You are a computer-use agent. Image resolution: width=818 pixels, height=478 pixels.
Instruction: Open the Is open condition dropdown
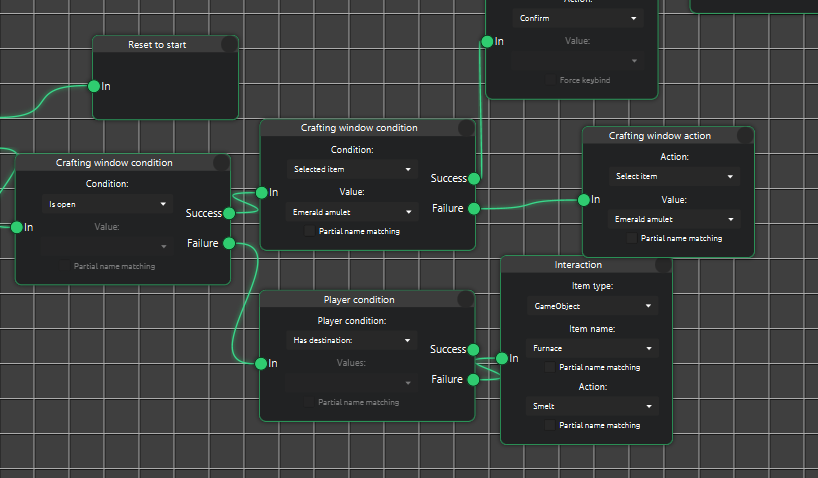click(107, 204)
